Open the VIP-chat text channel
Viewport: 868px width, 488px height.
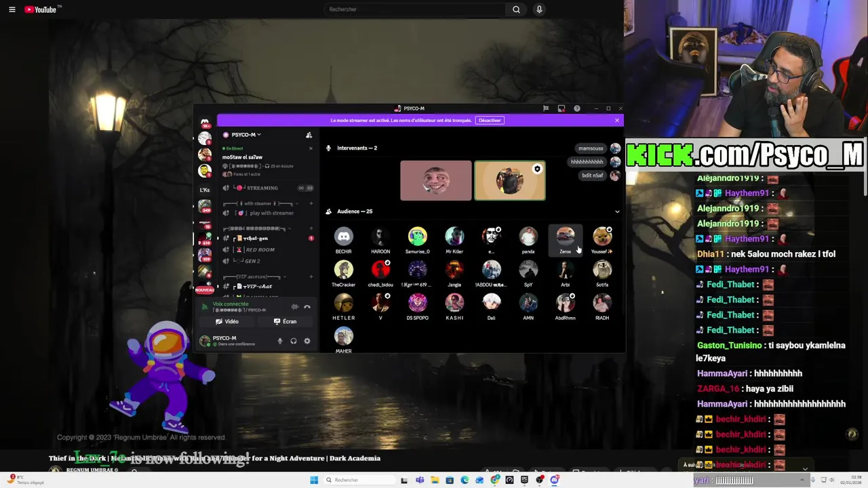tap(268, 286)
